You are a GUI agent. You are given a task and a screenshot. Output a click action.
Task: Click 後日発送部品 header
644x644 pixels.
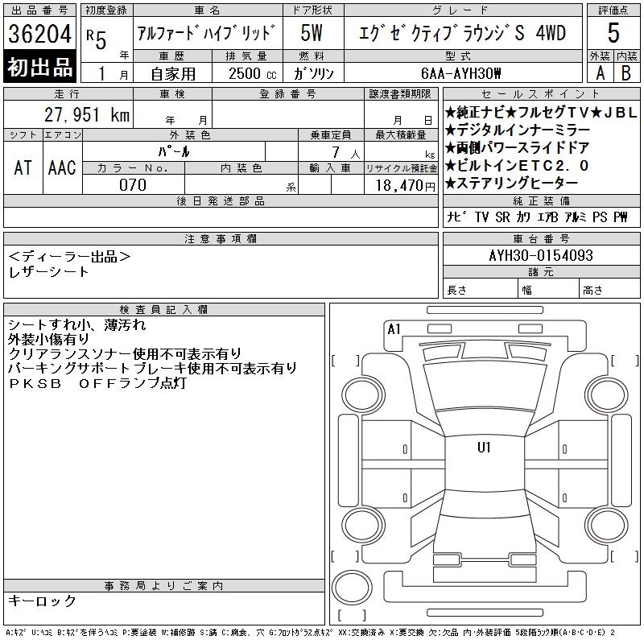click(x=221, y=200)
